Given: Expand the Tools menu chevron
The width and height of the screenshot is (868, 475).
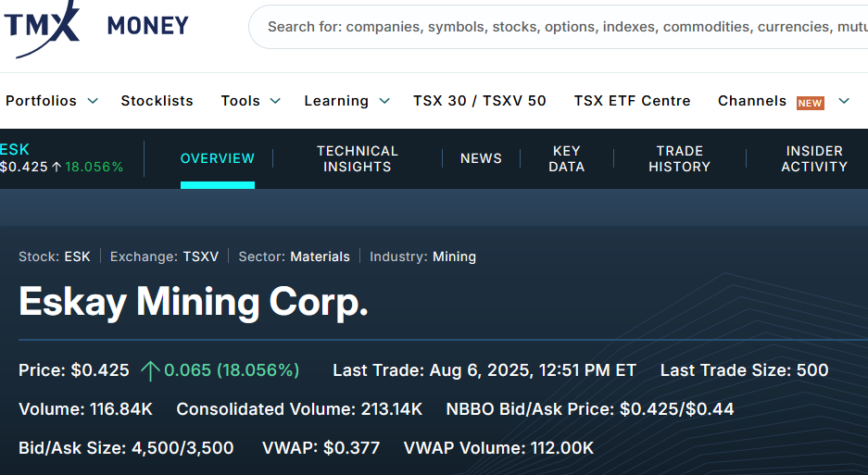Looking at the screenshot, I should point(277,101).
